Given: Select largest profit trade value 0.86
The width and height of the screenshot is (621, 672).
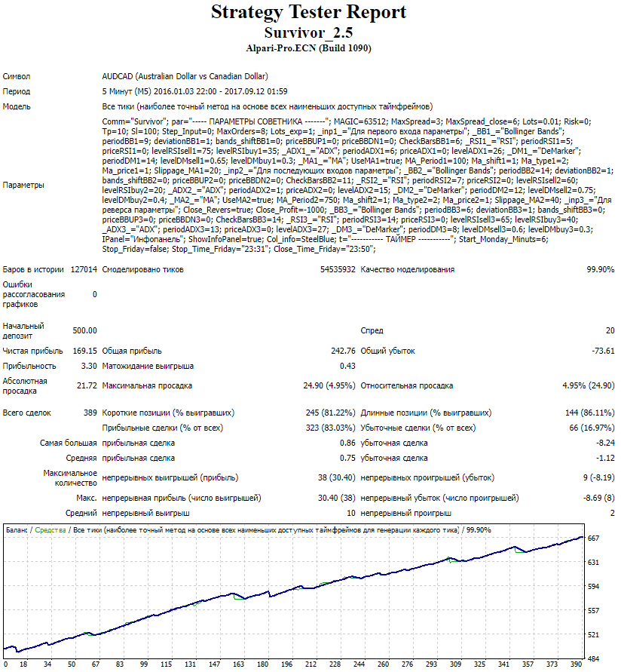Looking at the screenshot, I should click(x=347, y=443).
